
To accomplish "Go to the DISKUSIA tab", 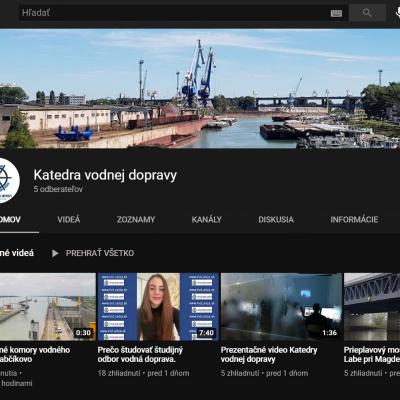I will 276,219.
